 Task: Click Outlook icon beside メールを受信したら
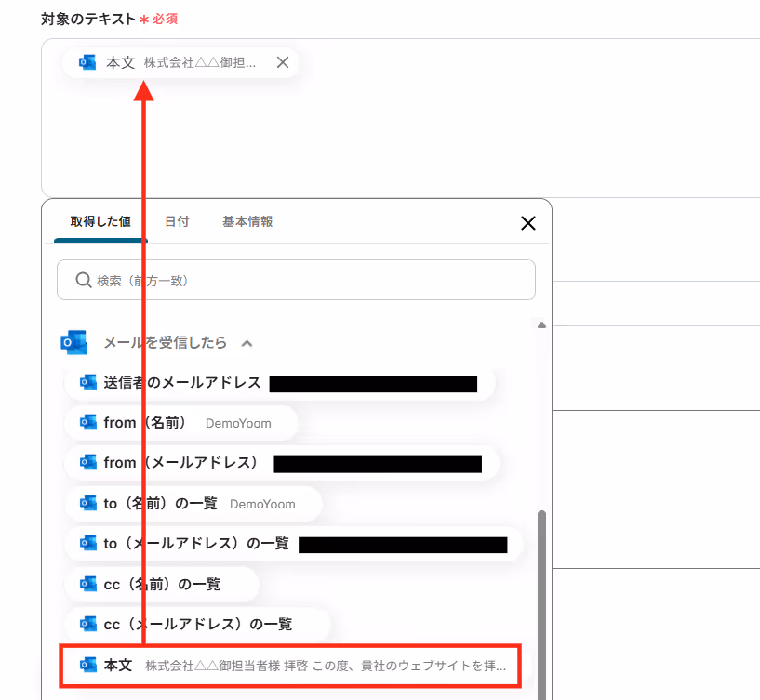(74, 342)
